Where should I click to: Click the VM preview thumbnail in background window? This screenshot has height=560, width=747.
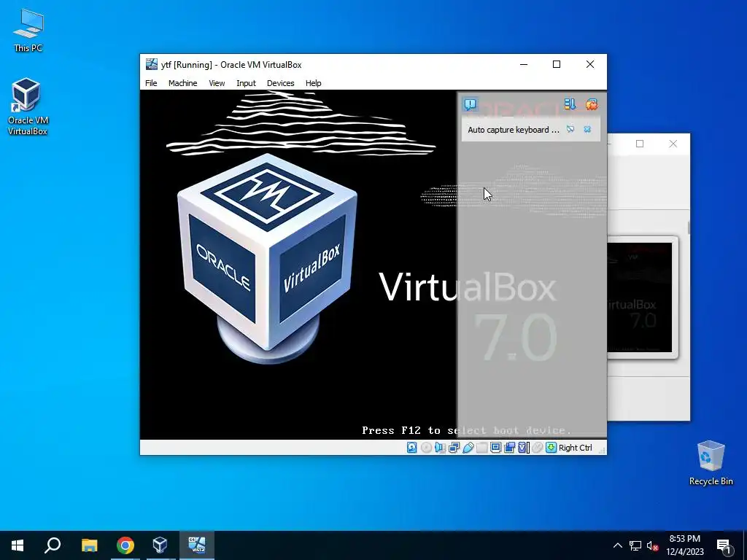642,297
